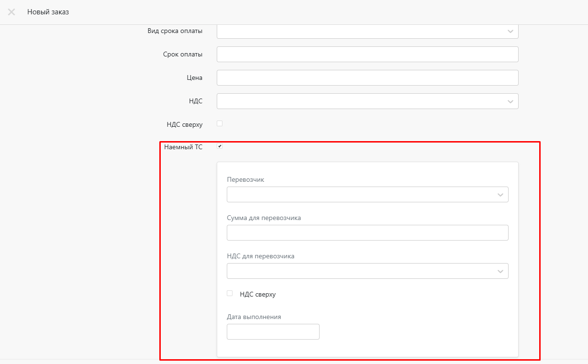588x364 pixels.
Task: Uncheck the Наемный ТС checkbox
Action: [220, 146]
